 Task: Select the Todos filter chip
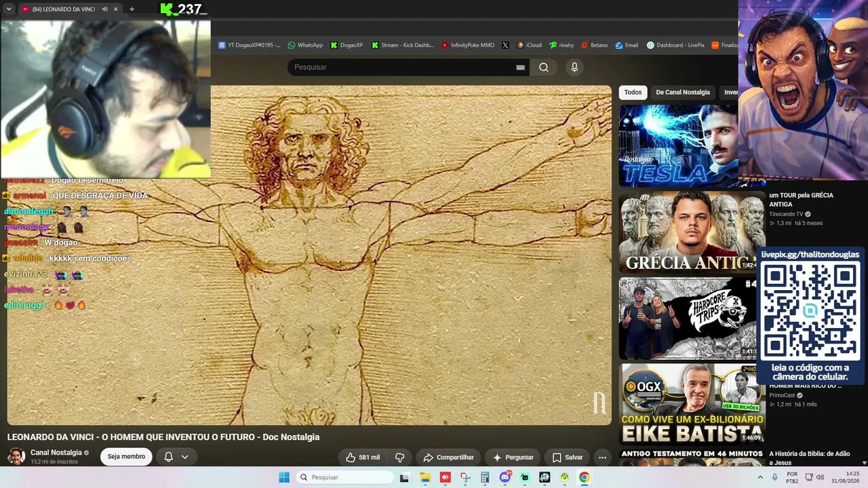[x=633, y=92]
